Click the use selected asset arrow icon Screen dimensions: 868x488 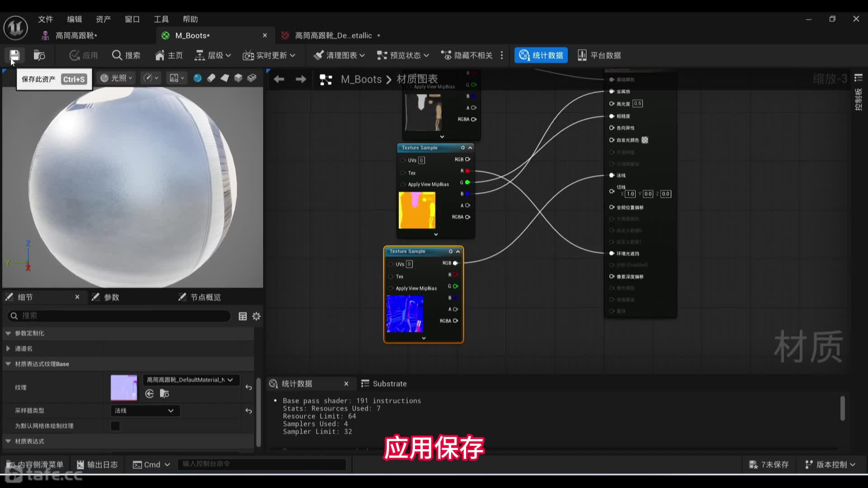150,394
